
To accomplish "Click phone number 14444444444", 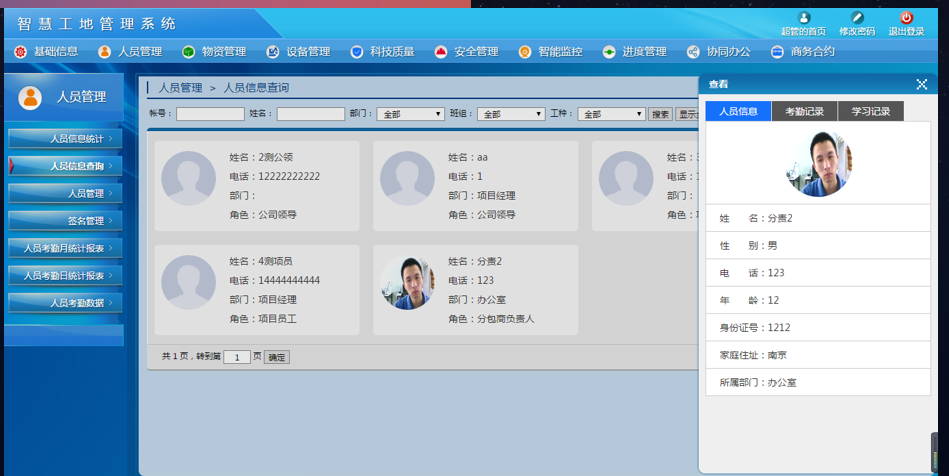I will point(289,280).
